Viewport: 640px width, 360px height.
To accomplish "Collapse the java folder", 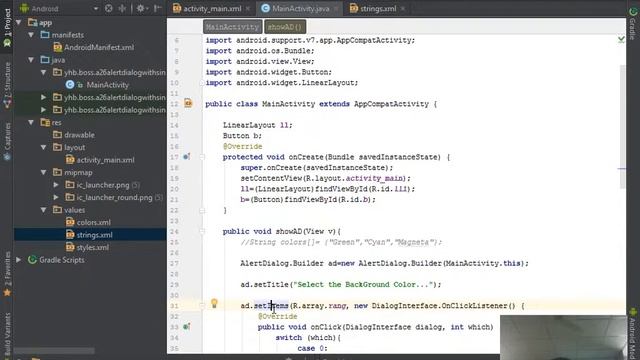I will point(31,60).
